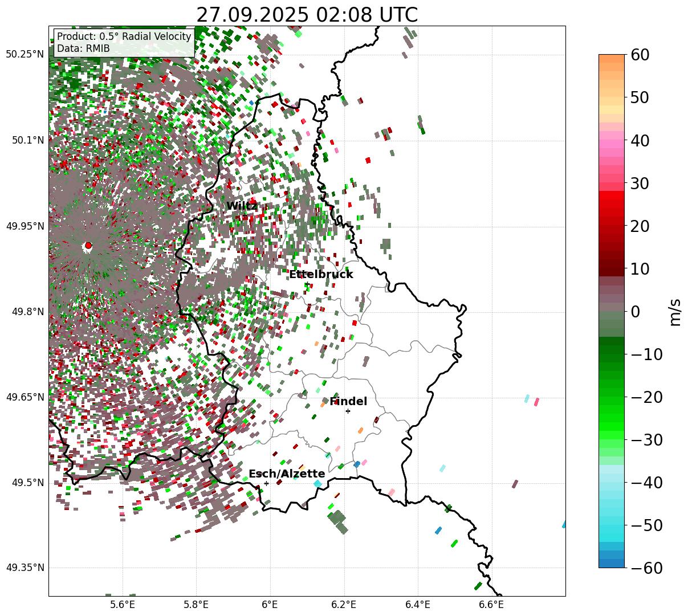Click the 49.65°N latitude tick label
The width and height of the screenshot is (688, 616).
25,397
